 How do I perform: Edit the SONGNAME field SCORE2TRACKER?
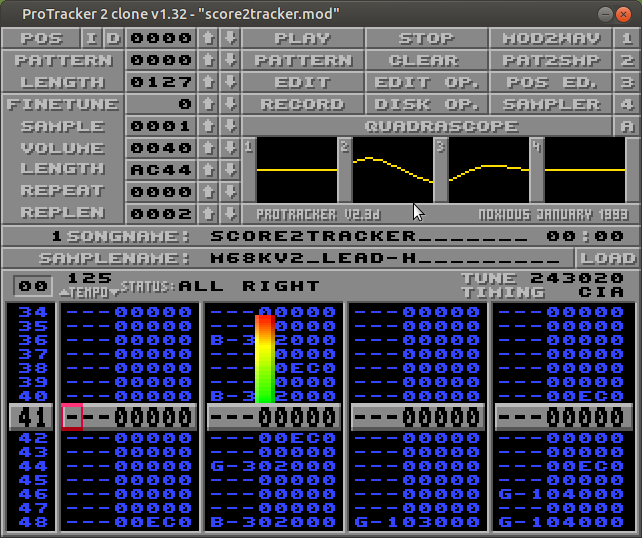pyautogui.click(x=368, y=236)
